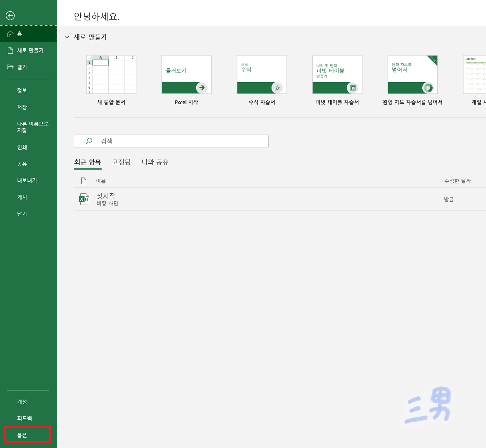Open the 열기 folder icon
Viewport: 486px width, 448px height.
(x=10, y=66)
